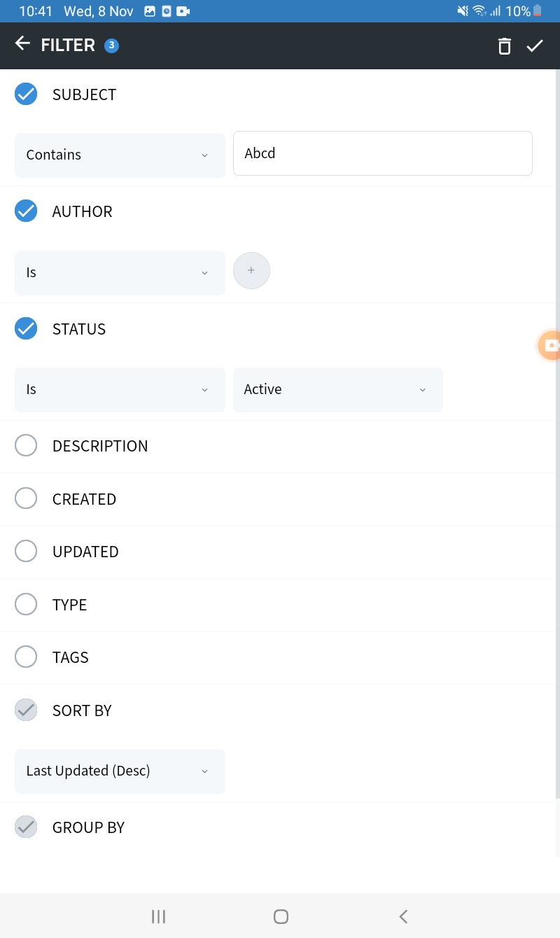Uncheck the Subject filter checkbox
Viewport: 560px width, 938px height.
tap(26, 94)
